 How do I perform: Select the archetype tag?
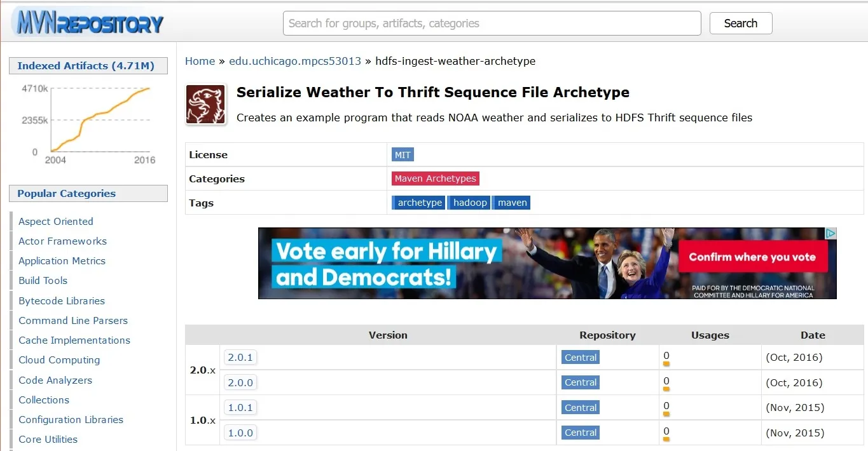[x=418, y=203]
